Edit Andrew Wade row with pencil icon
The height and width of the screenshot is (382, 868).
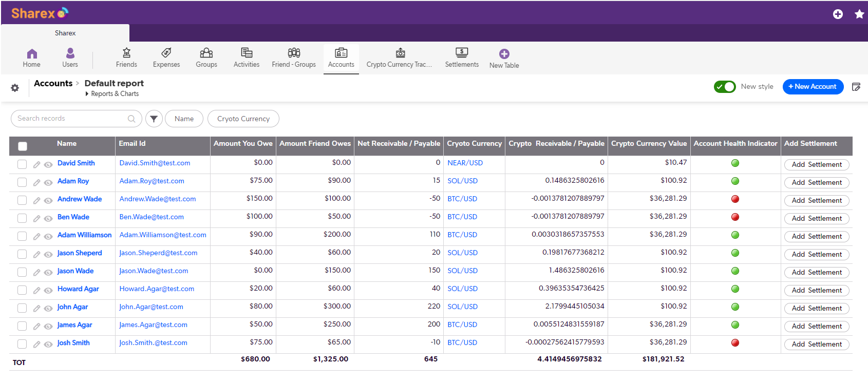click(37, 201)
